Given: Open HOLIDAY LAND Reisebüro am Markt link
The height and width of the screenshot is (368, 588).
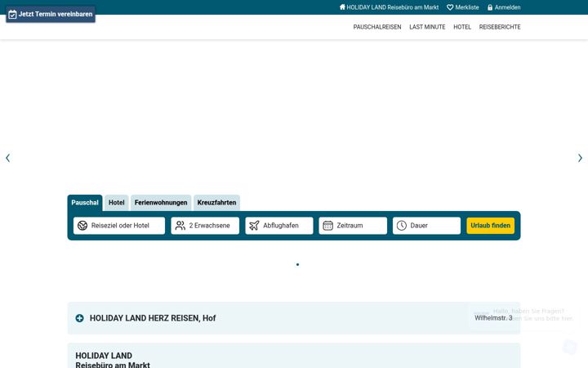Looking at the screenshot, I should coord(389,7).
